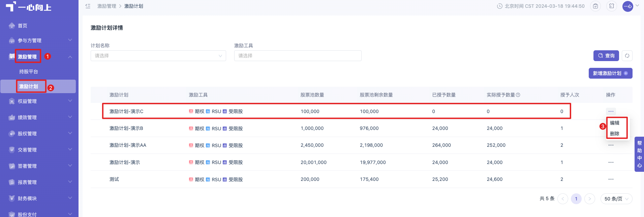Screen dimensions: 644x217
Task: Click the 交易管理 icon in the sidebar
Action: pos(12,150)
